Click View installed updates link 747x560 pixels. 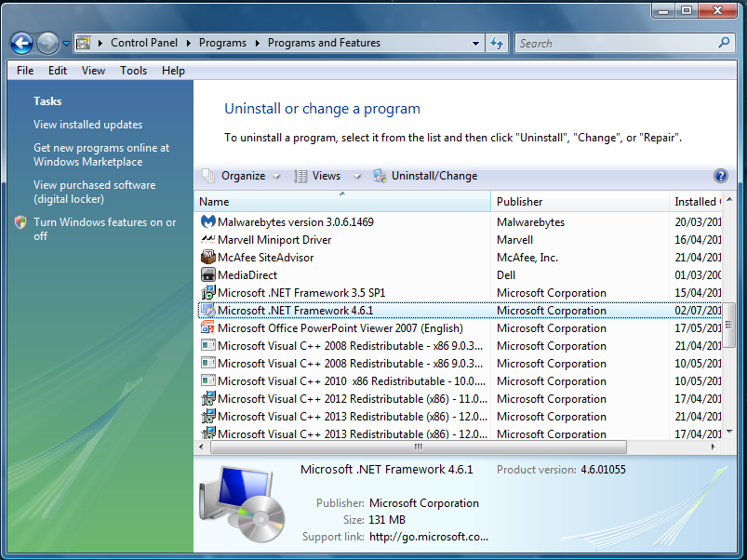(x=87, y=125)
